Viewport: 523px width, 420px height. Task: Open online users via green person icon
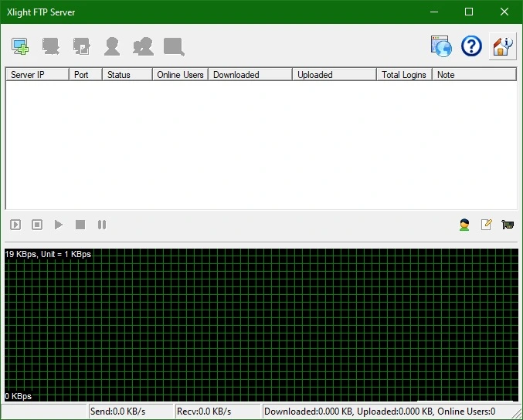[464, 225]
